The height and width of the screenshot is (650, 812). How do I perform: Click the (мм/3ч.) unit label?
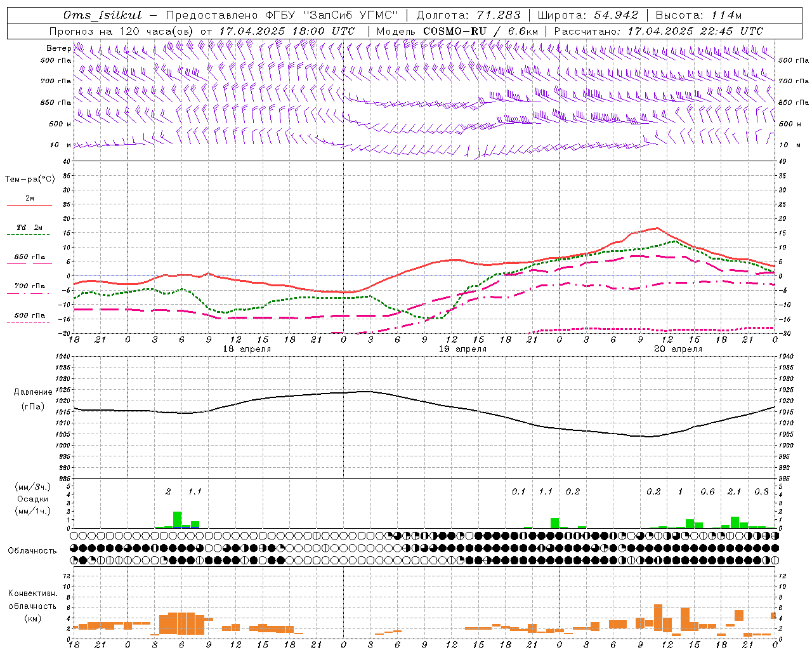pos(32,487)
